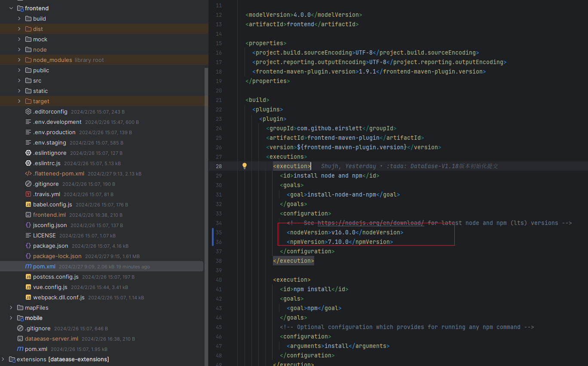Click the babel.config.js JS icon

28,204
